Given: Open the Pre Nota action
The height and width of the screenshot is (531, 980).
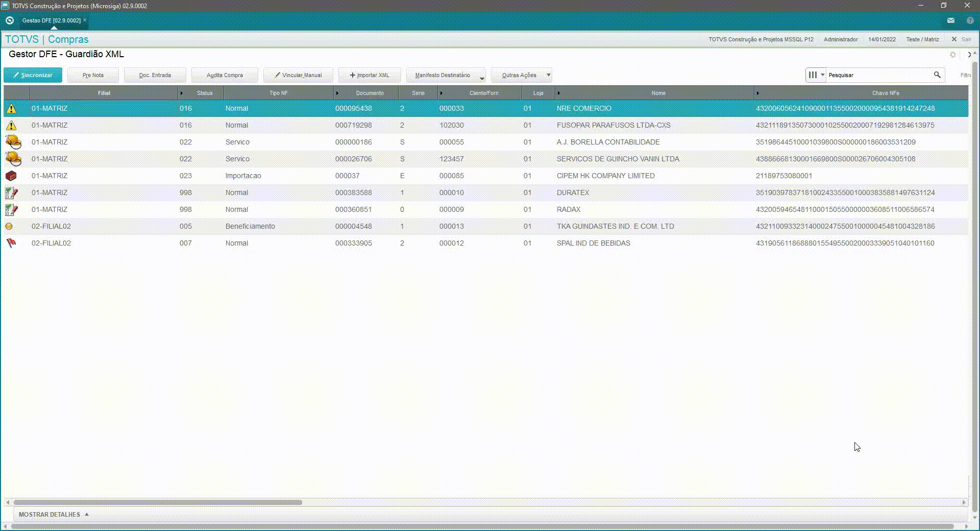Looking at the screenshot, I should point(93,75).
